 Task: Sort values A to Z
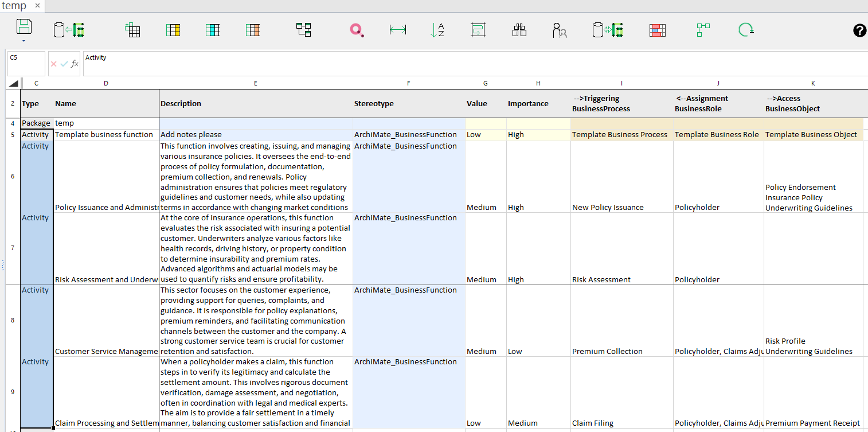[437, 30]
